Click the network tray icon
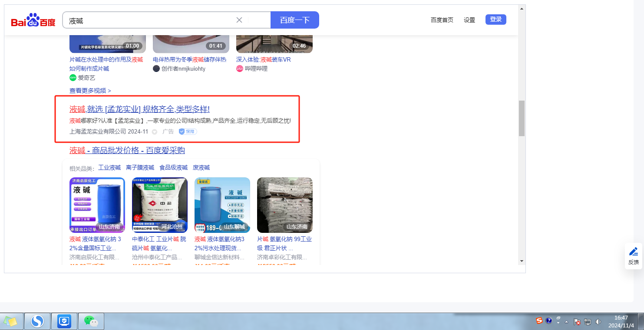644x330 pixels. (588, 322)
